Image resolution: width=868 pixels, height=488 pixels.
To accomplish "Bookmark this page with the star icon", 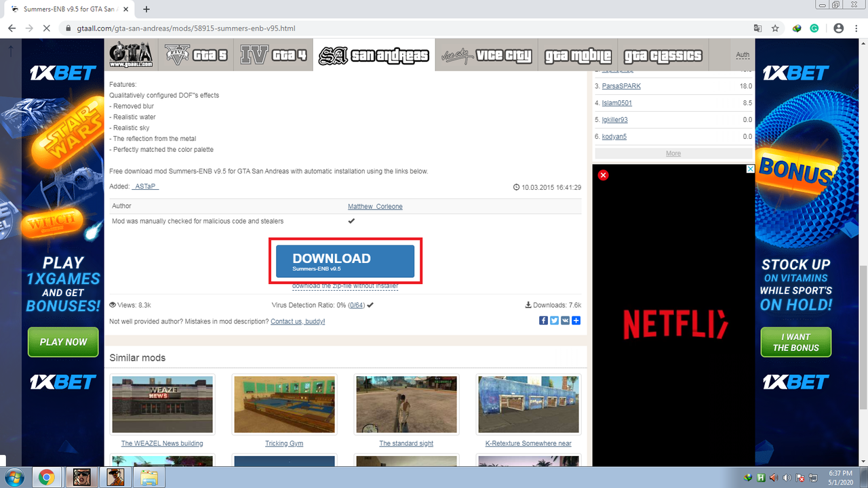I will 775,28.
